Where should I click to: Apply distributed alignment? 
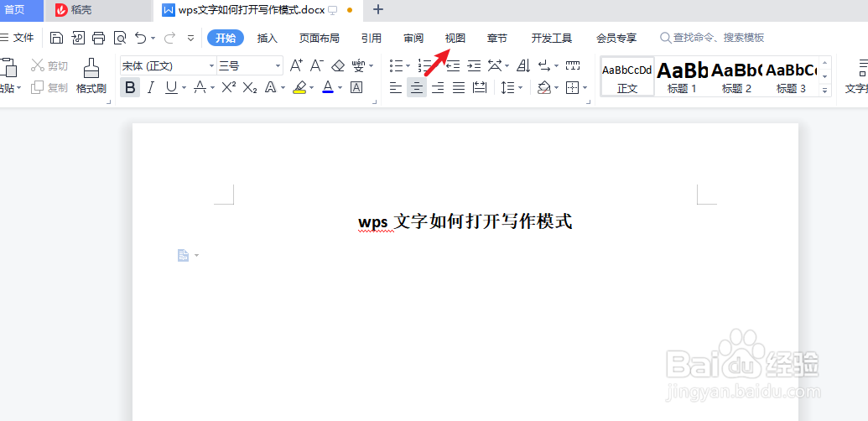coord(480,87)
